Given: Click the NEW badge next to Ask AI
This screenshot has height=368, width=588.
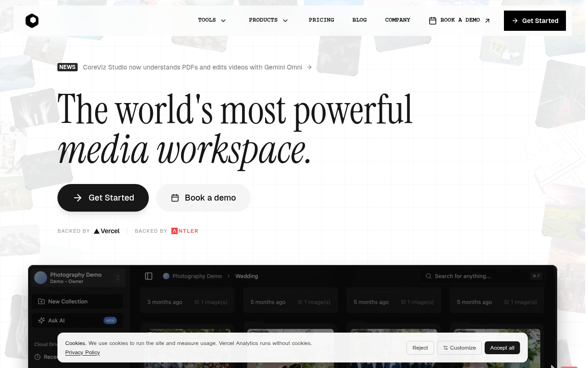Looking at the screenshot, I should click(x=110, y=321).
